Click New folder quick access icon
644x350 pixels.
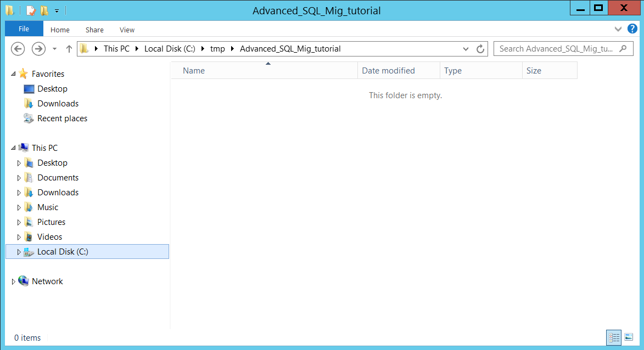tap(44, 10)
